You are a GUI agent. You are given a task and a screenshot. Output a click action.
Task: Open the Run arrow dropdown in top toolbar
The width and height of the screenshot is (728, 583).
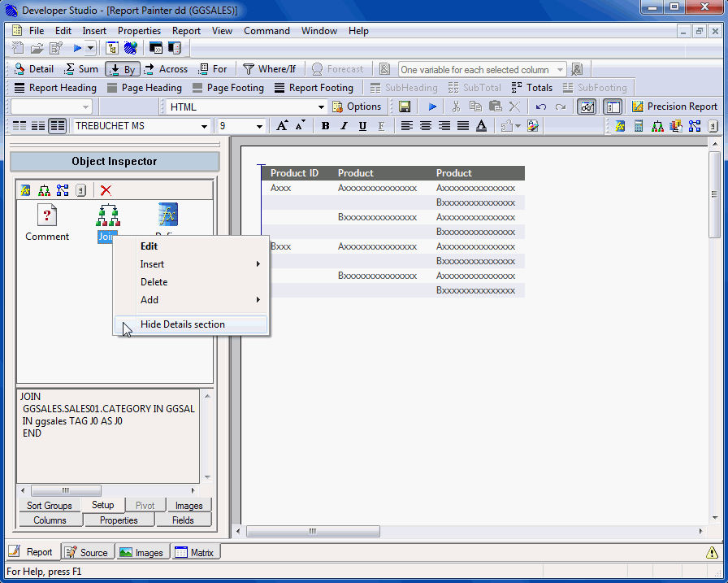[90, 48]
